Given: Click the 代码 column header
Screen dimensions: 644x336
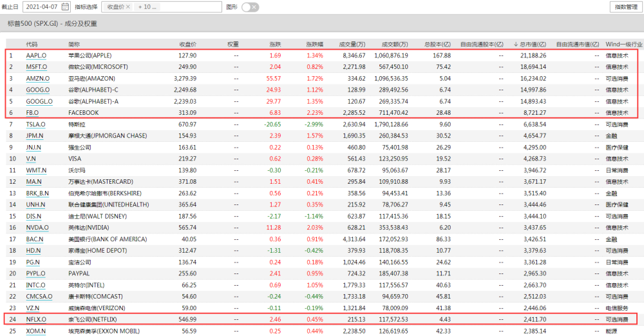Looking at the screenshot, I should 32,44.
